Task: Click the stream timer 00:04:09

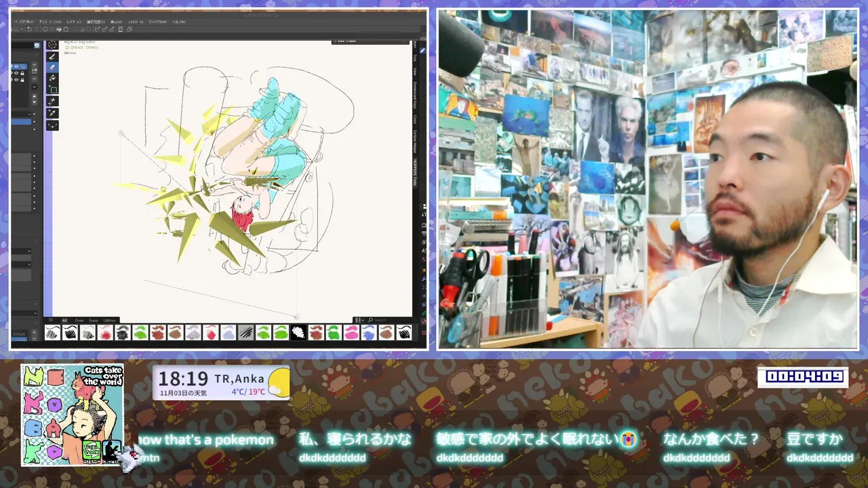Action: [804, 377]
